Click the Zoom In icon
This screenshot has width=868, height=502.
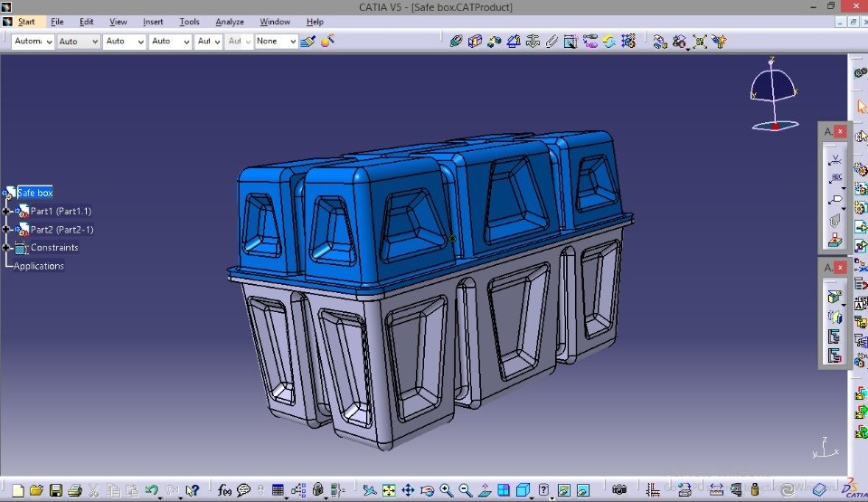click(x=446, y=490)
